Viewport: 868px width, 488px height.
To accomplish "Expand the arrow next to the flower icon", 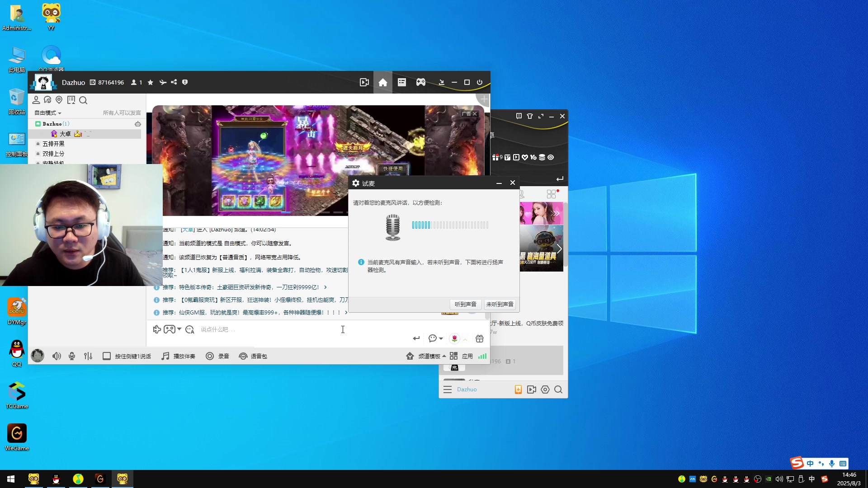I will click(x=465, y=339).
